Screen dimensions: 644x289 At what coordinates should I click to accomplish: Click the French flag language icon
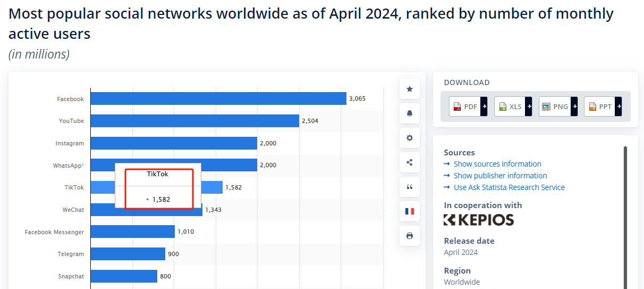[x=409, y=211]
